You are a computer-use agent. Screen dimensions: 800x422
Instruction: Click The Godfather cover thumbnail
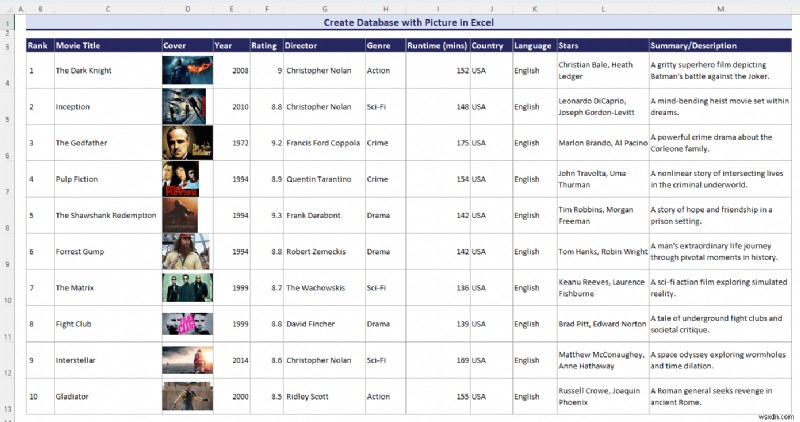pyautogui.click(x=187, y=143)
